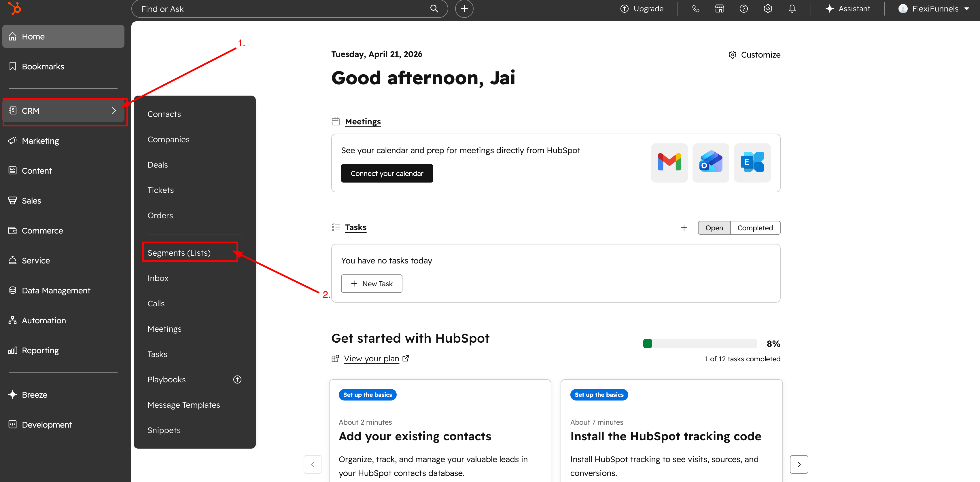980x482 pixels.
Task: Open the Marketplace storefront icon
Action: point(719,9)
